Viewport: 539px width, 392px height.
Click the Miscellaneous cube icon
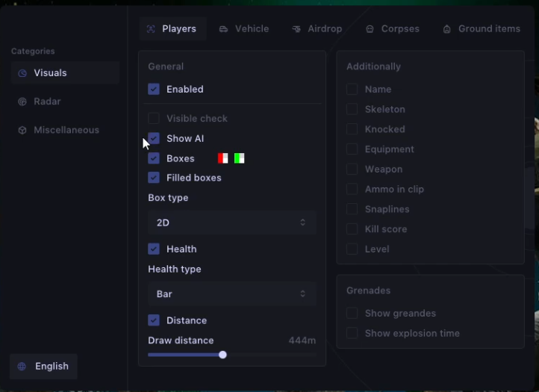(22, 130)
